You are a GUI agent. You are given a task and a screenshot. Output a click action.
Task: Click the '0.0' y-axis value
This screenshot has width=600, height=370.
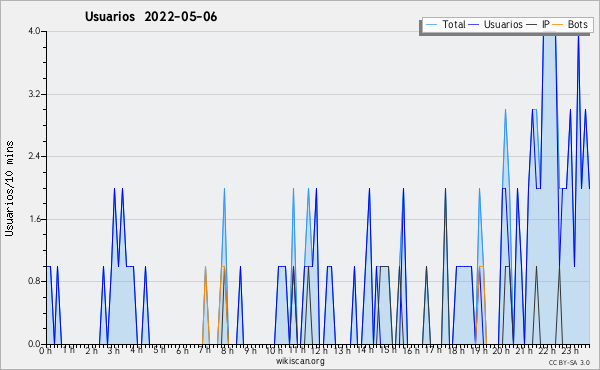pyautogui.click(x=34, y=344)
